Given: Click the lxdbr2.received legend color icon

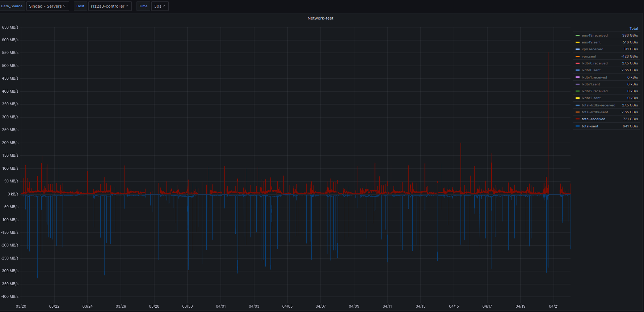Looking at the screenshot, I should (x=577, y=91).
